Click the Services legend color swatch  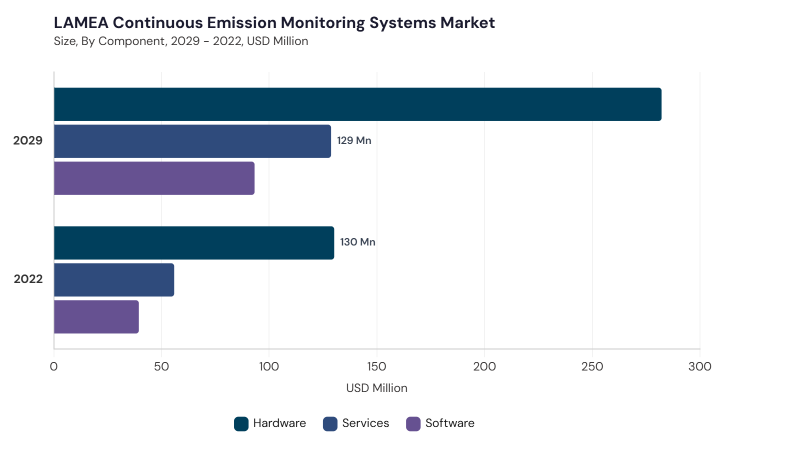330,424
